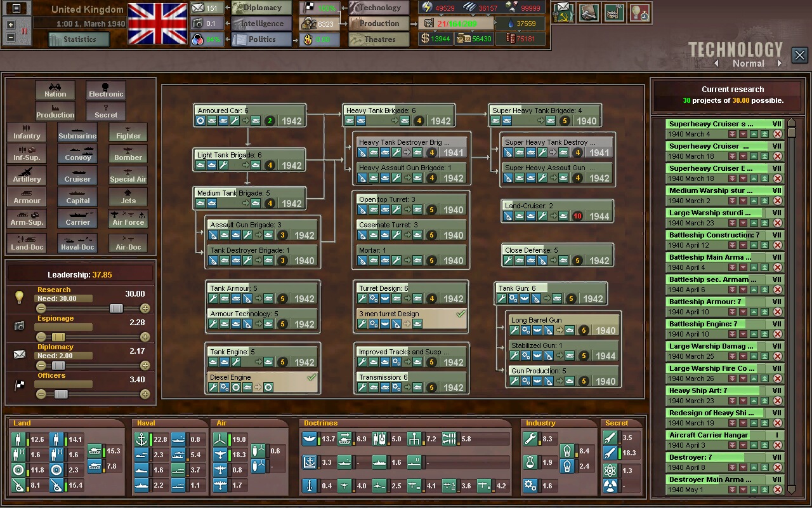Research the Land-Cruiser technology
Screen dimensions: 812x508
tap(558, 211)
